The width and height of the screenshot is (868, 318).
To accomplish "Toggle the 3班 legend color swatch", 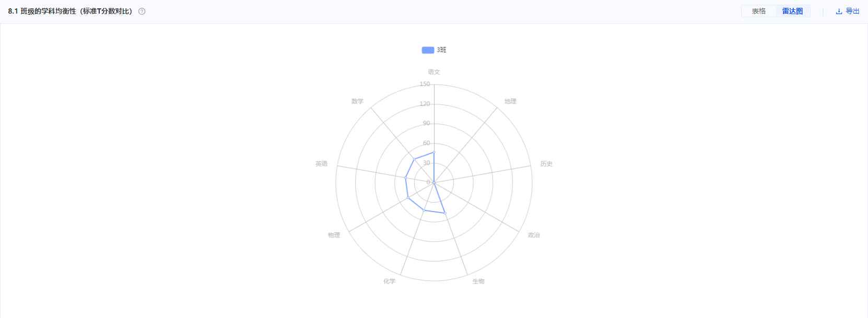I will coord(428,50).
